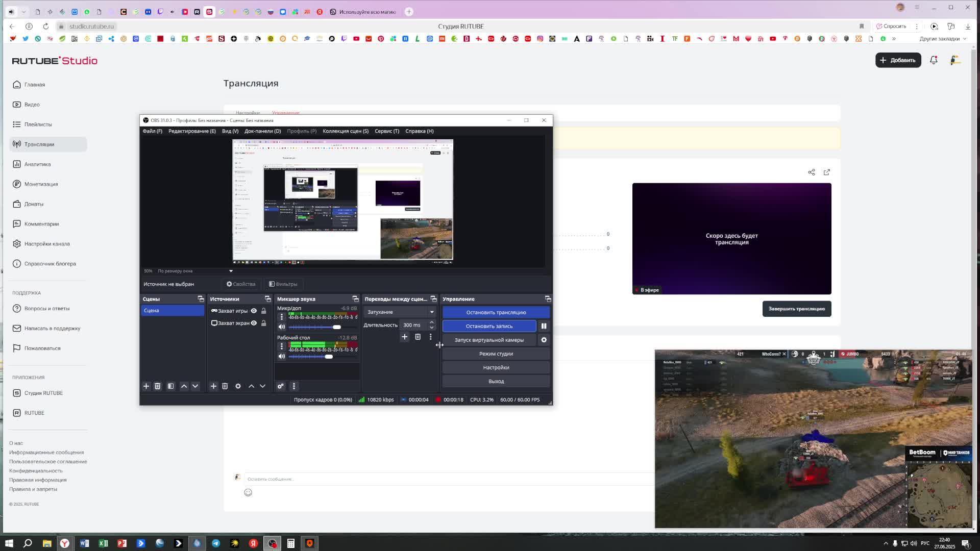Open Calculator from the taskbar
Image resolution: width=980 pixels, height=551 pixels.
(291, 543)
